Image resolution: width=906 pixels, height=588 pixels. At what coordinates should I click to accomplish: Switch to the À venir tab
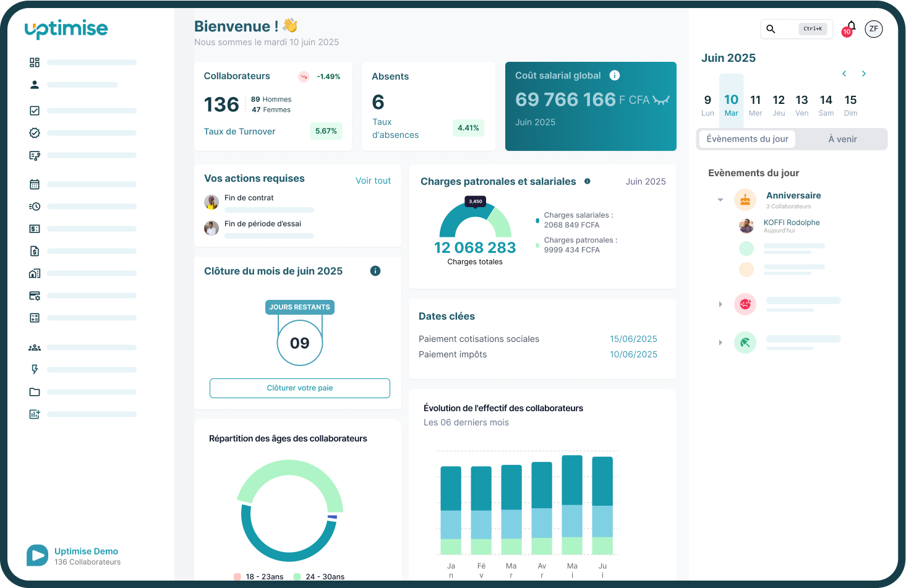(842, 139)
